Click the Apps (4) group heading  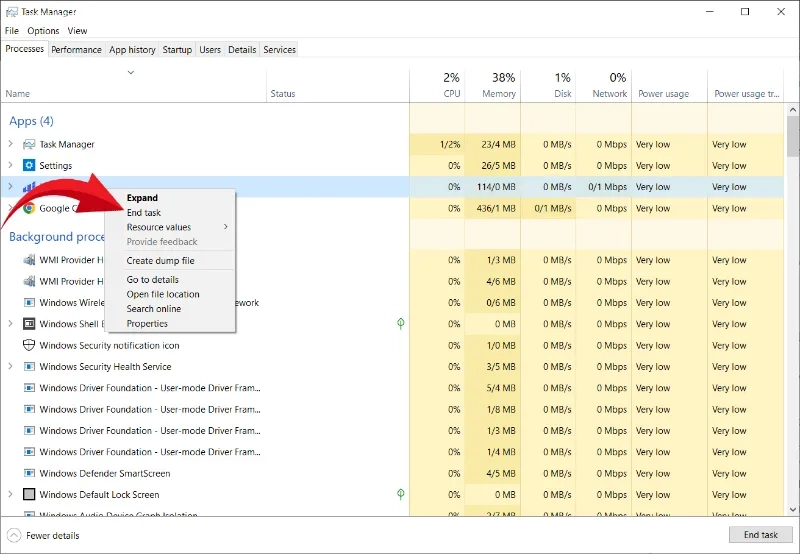[31, 121]
